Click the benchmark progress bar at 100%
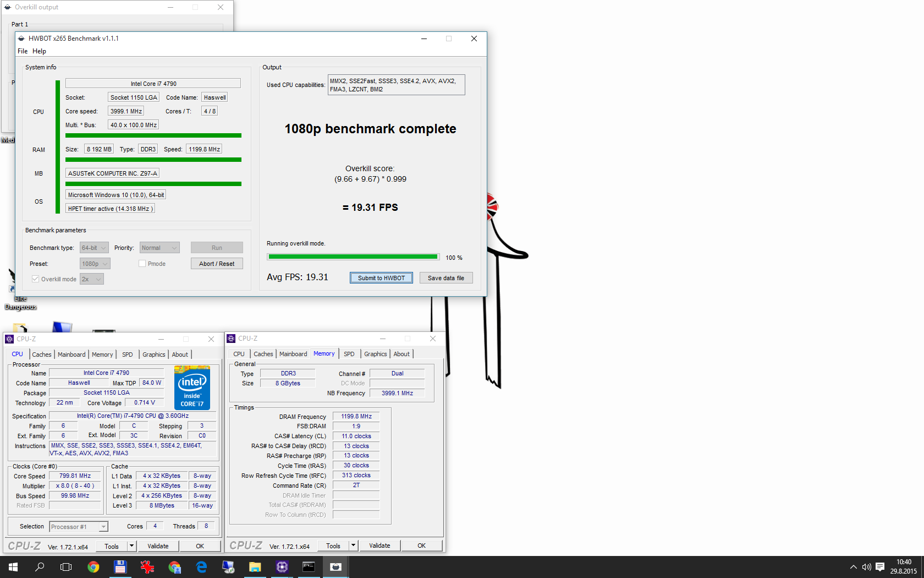The height and width of the screenshot is (578, 924). pos(353,257)
